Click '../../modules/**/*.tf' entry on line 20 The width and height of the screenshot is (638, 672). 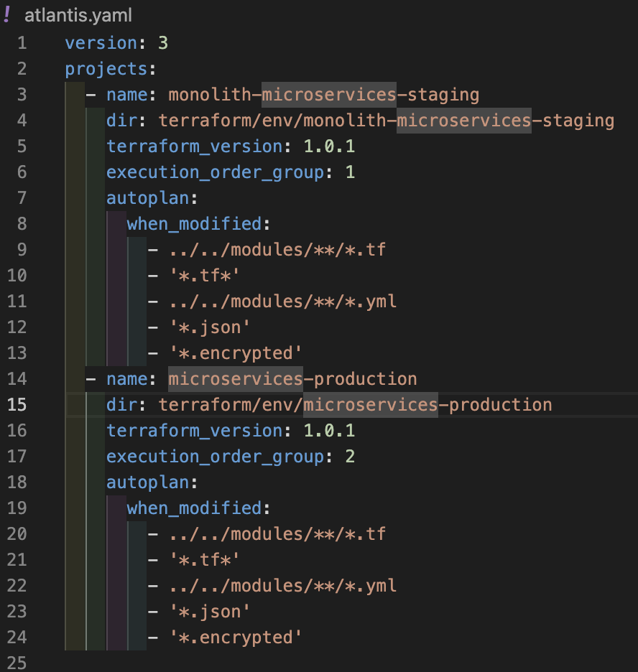(x=277, y=534)
